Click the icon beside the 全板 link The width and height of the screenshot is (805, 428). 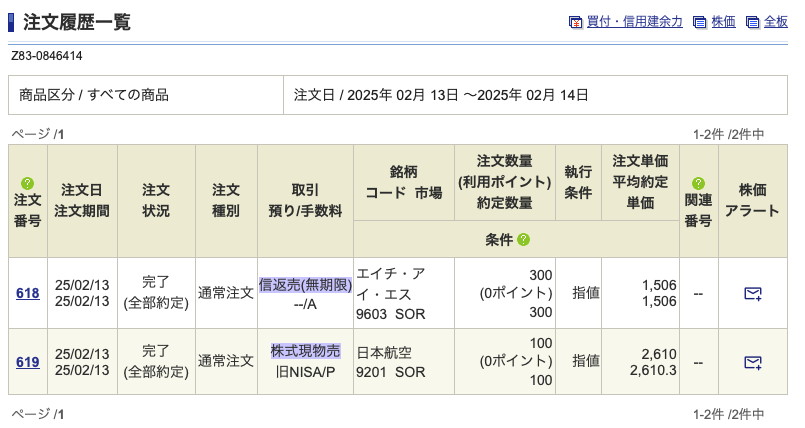click(753, 22)
